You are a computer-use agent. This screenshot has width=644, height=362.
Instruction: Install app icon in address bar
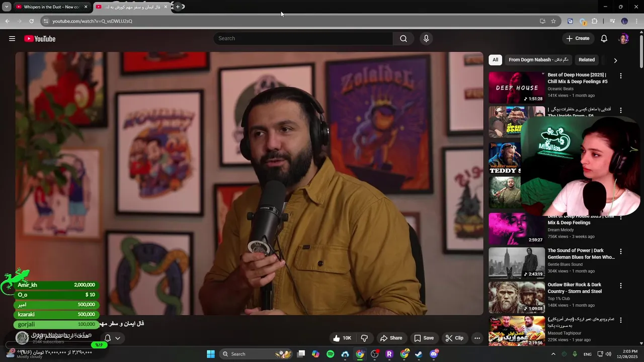(x=542, y=21)
